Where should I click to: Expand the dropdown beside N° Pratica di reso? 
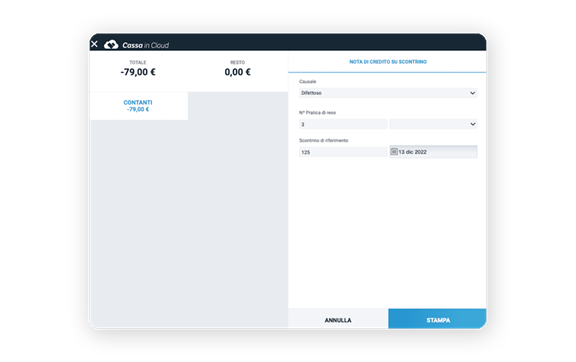(x=433, y=124)
